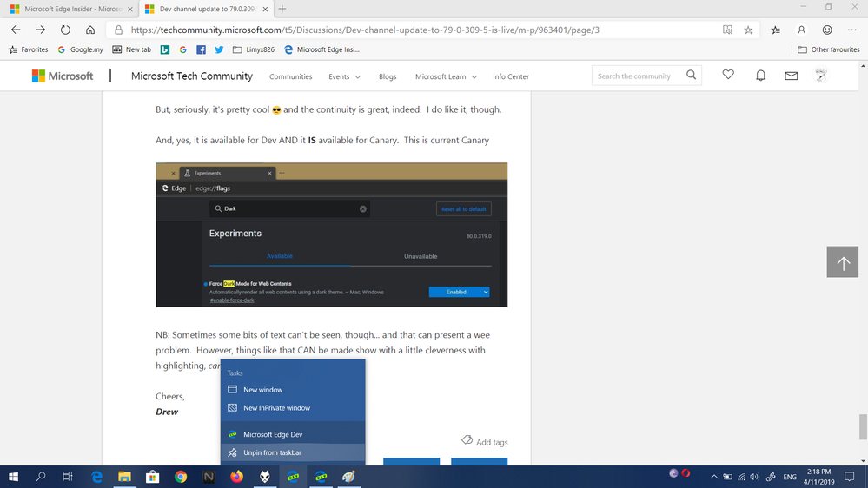Launch Firefox from taskbar

click(236, 477)
